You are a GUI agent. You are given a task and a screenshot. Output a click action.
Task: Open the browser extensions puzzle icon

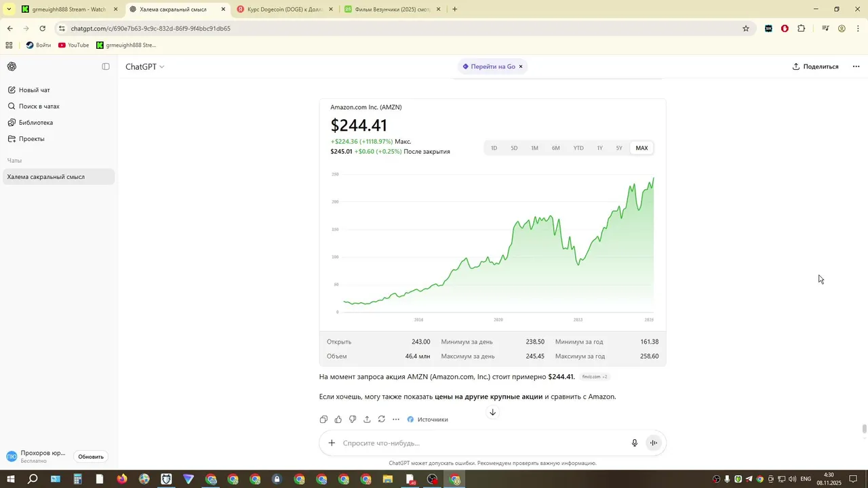(x=802, y=28)
